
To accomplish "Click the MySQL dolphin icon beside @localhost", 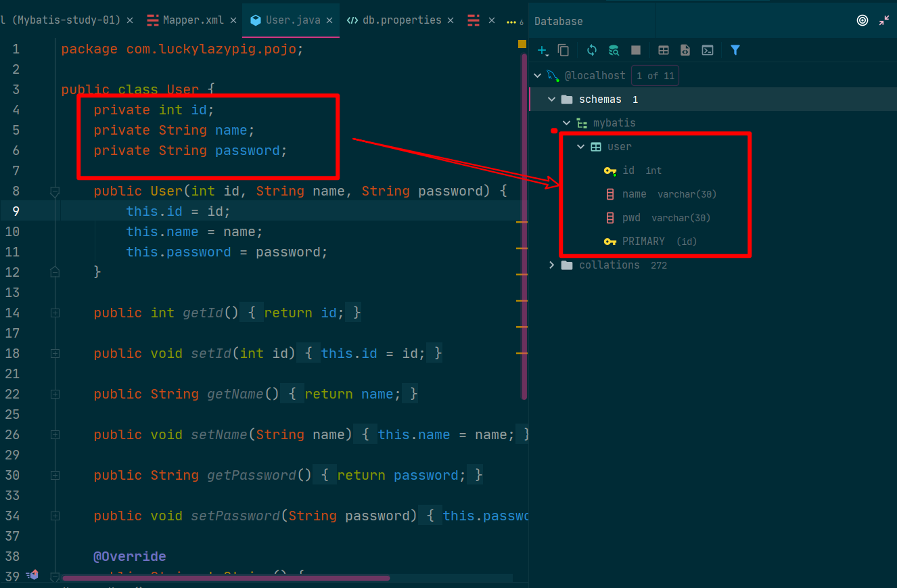I will coord(553,75).
